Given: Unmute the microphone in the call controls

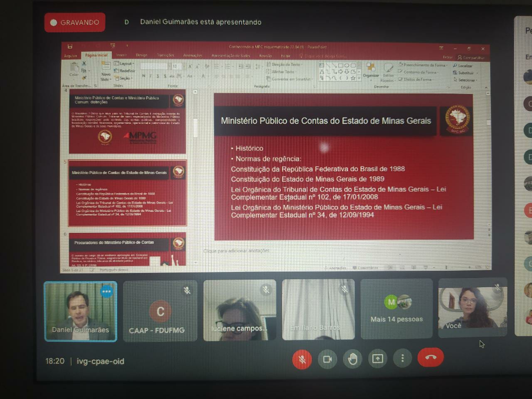Looking at the screenshot, I should 302,359.
